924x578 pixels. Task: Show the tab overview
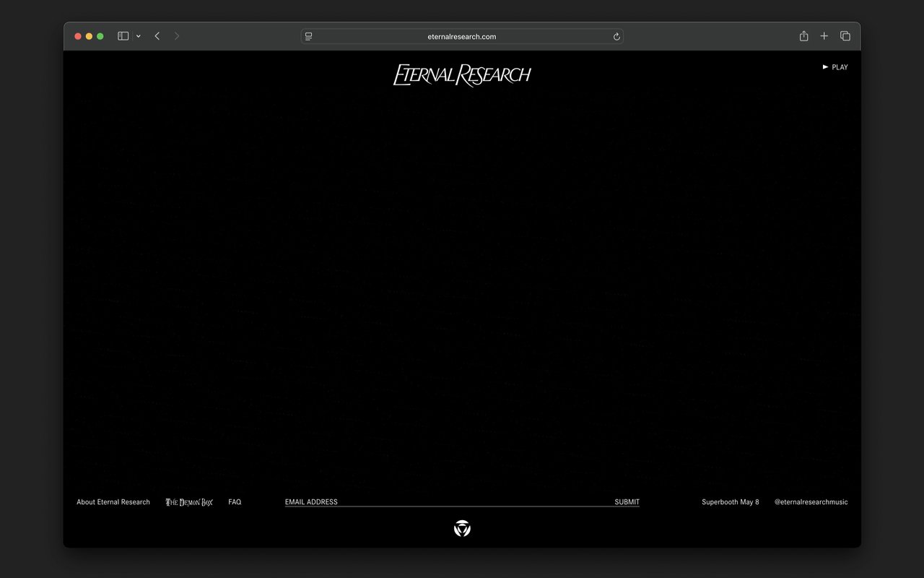click(x=845, y=36)
